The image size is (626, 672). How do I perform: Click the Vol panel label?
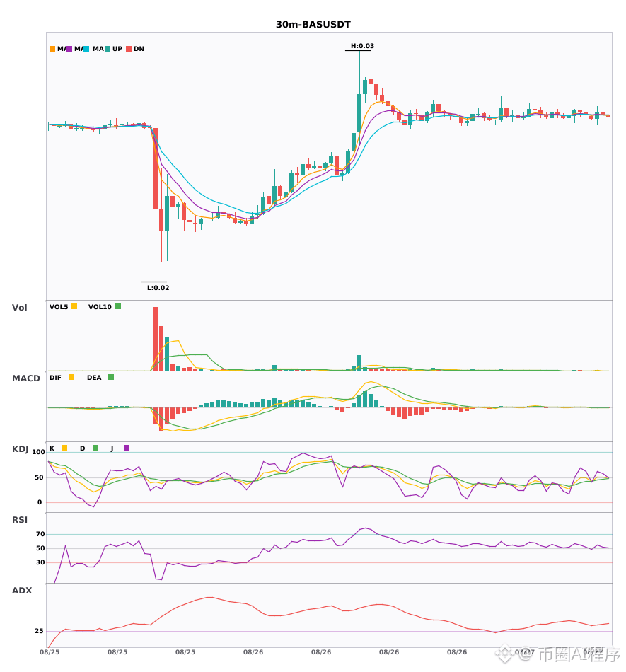coord(19,308)
